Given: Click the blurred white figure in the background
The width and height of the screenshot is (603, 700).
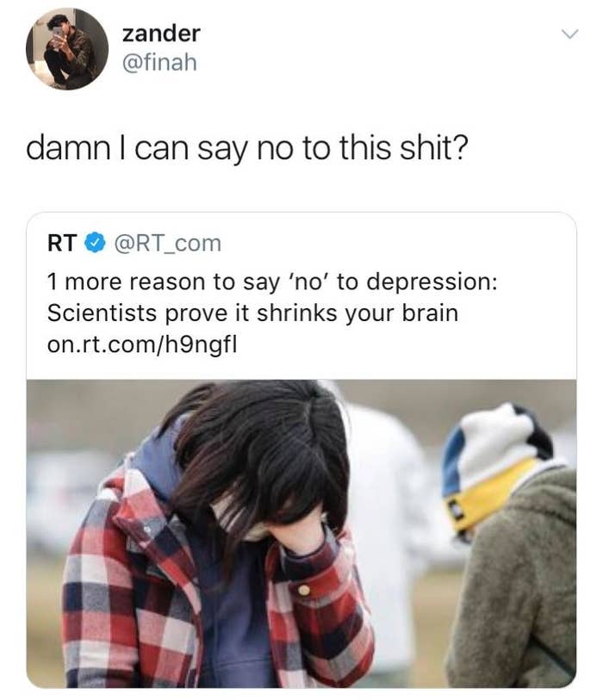Looking at the screenshot, I should [x=393, y=513].
